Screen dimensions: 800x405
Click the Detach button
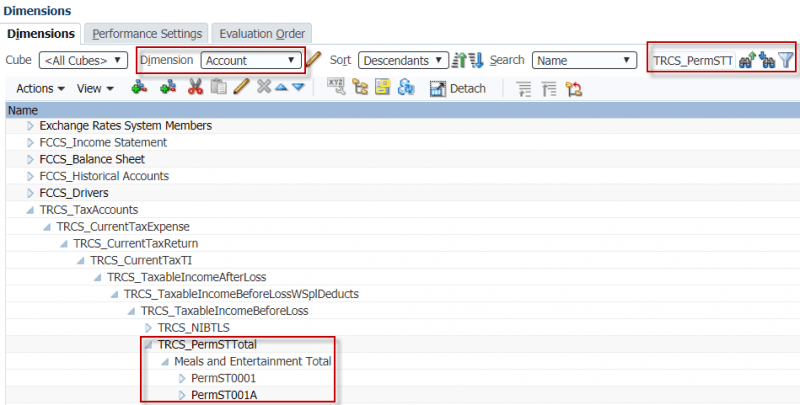pos(458,88)
